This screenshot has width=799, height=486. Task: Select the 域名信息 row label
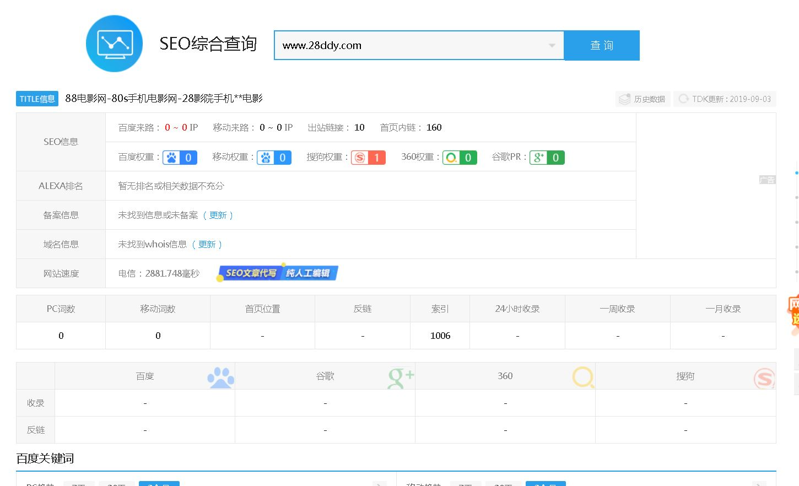[61, 244]
